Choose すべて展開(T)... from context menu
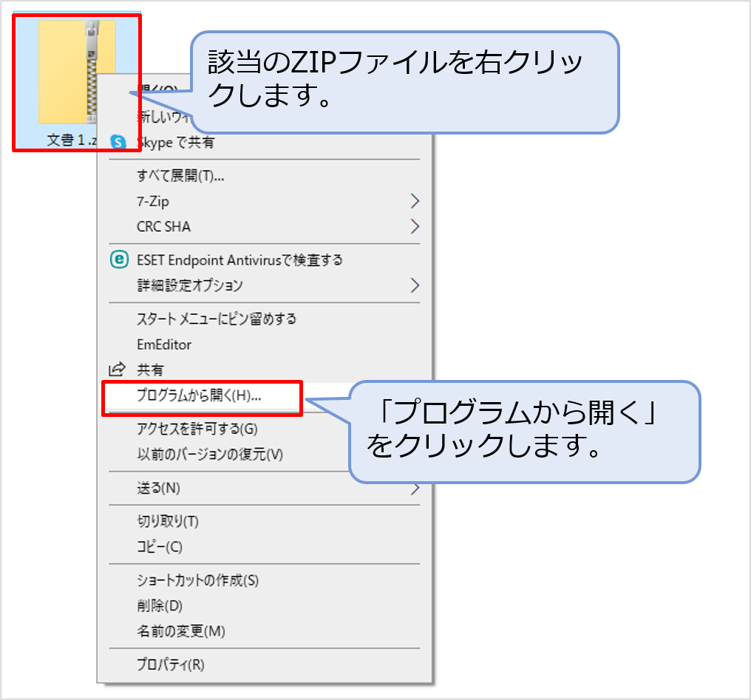This screenshot has height=700, width=751. click(x=180, y=176)
